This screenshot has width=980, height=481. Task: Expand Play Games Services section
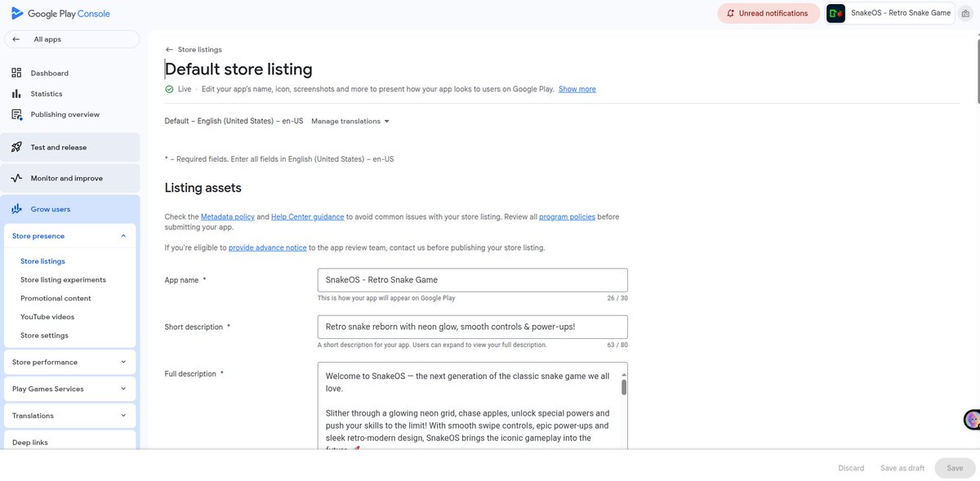[123, 389]
